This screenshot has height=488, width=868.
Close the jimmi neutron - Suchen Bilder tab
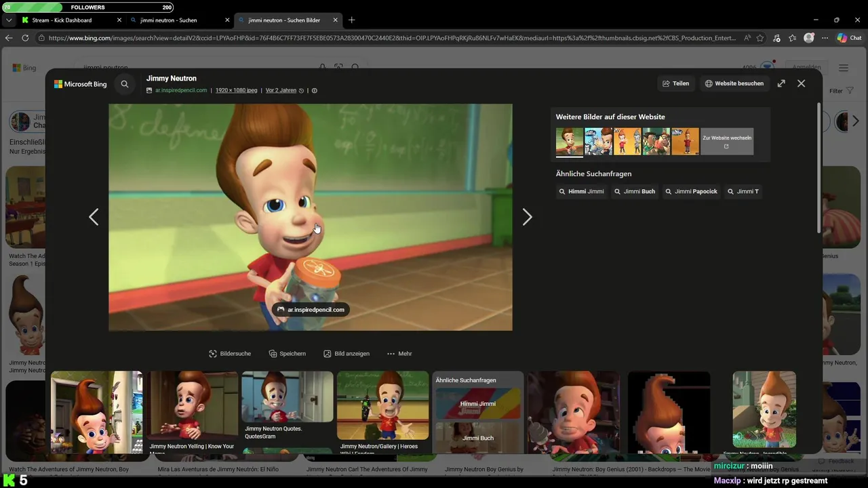pyautogui.click(x=335, y=20)
